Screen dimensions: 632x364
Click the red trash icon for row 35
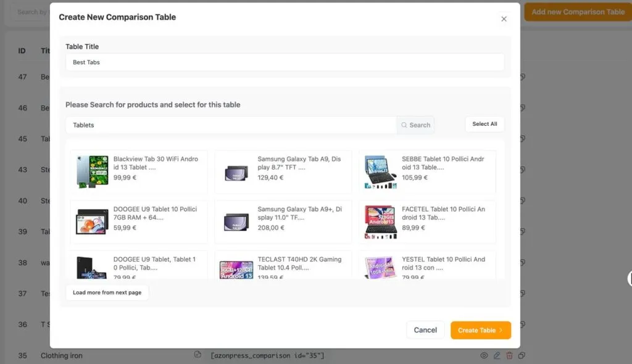[x=509, y=355]
